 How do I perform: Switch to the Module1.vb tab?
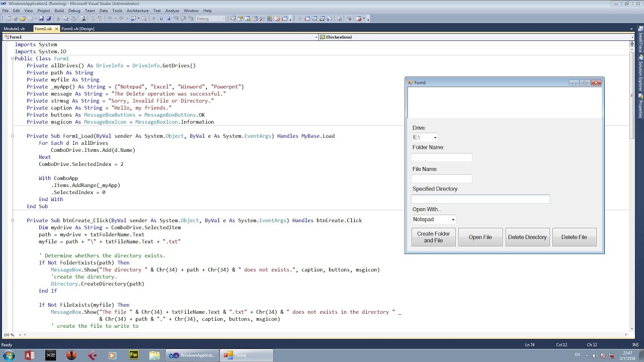click(x=14, y=29)
